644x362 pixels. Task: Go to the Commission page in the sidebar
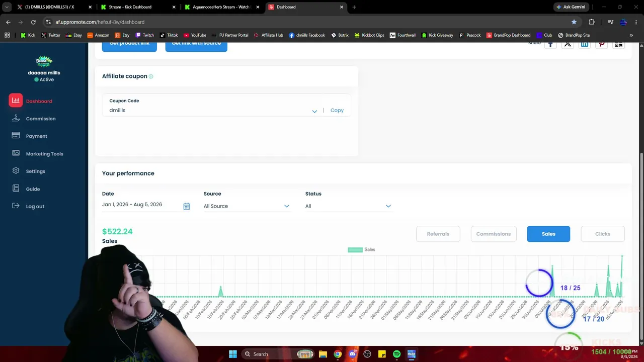34,119
